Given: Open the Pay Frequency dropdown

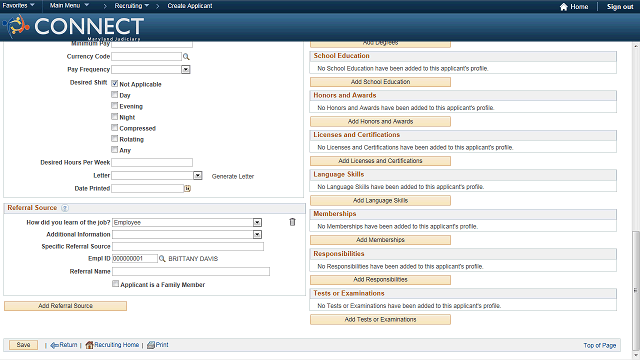Looking at the screenshot, I should (186, 69).
